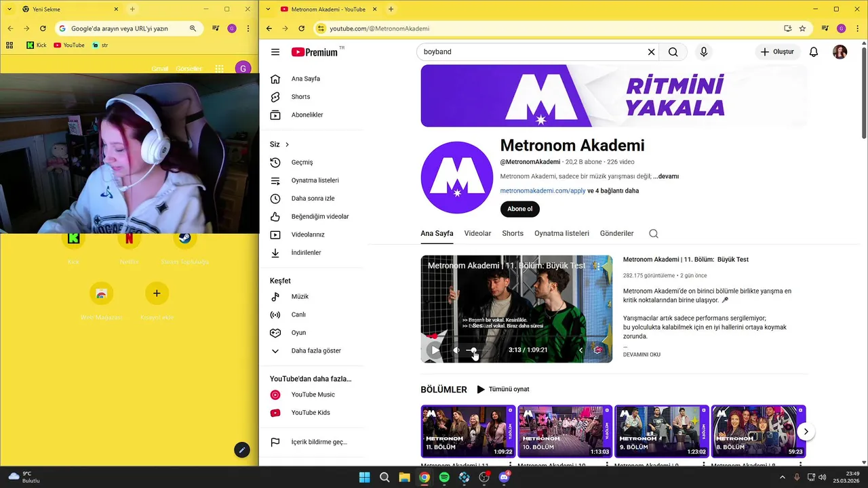Clear the boyband search text
This screenshot has width=868, height=488.
(651, 52)
